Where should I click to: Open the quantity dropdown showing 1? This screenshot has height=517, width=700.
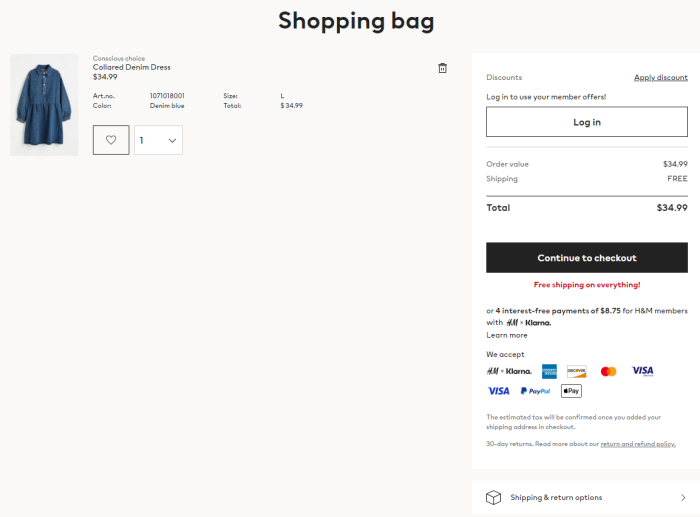158,140
